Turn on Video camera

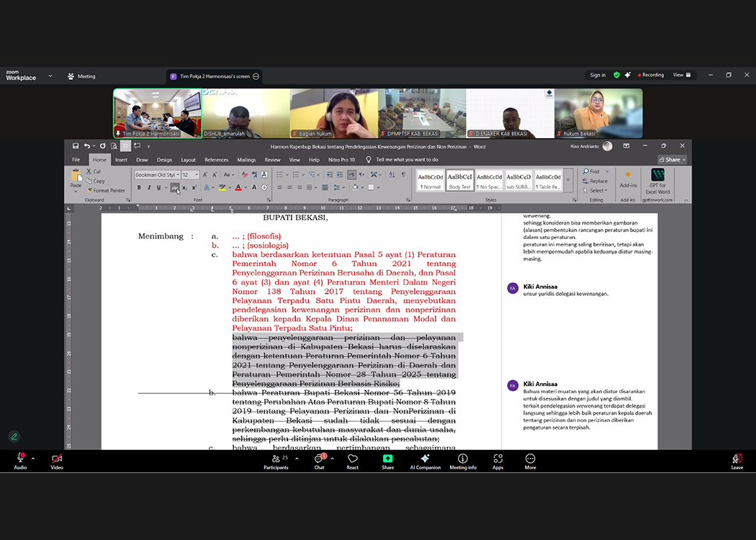tap(57, 462)
